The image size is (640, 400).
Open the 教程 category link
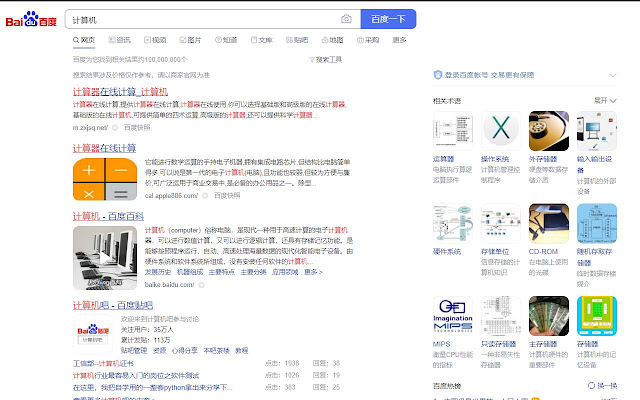242,350
